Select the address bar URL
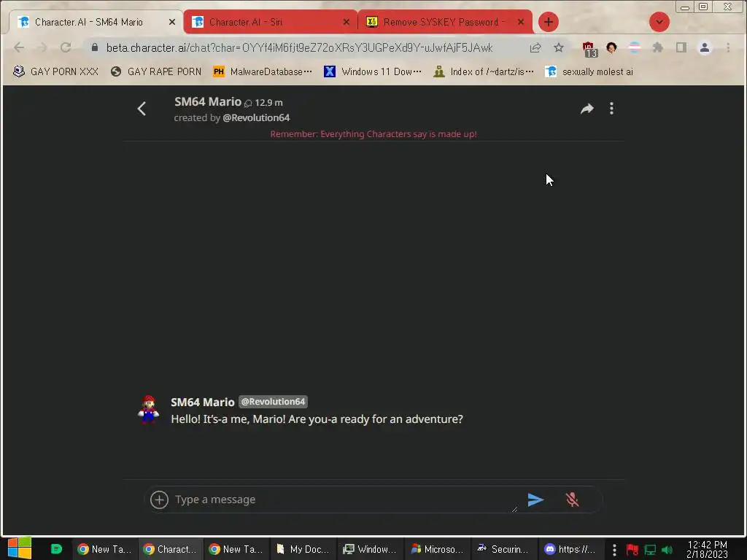Screen dimensions: 747x560 click(x=299, y=47)
